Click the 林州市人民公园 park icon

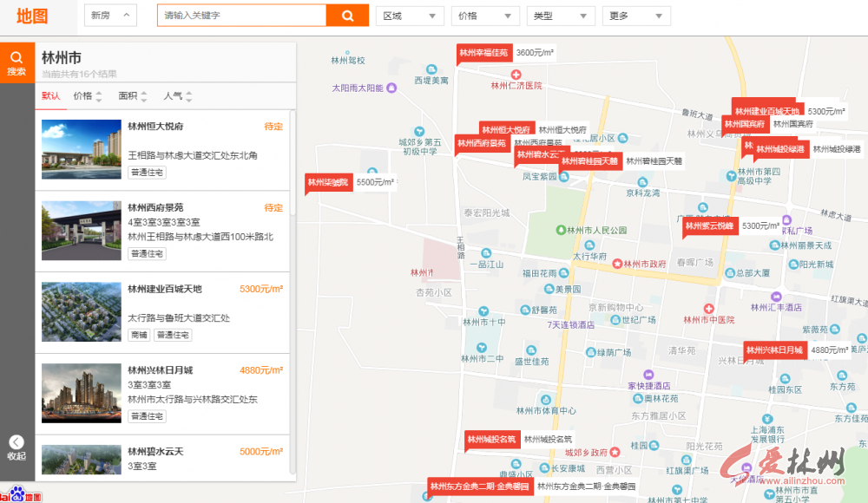561,230
